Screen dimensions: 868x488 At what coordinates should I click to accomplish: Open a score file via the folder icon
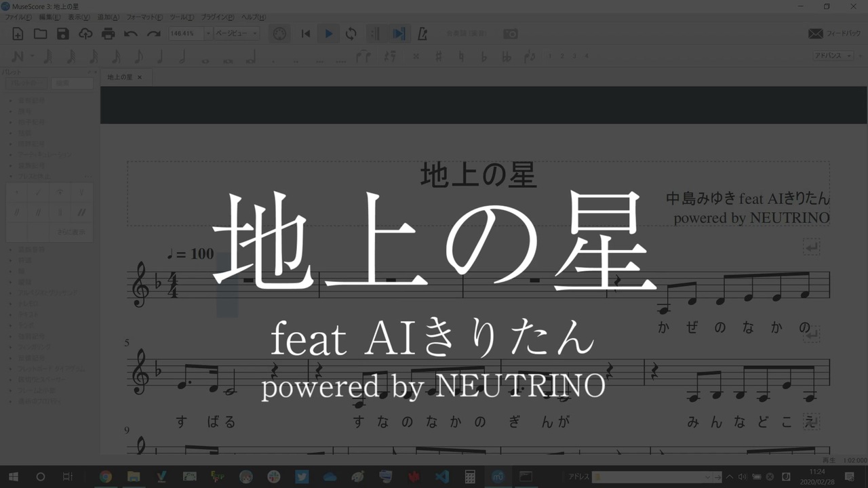[41, 34]
